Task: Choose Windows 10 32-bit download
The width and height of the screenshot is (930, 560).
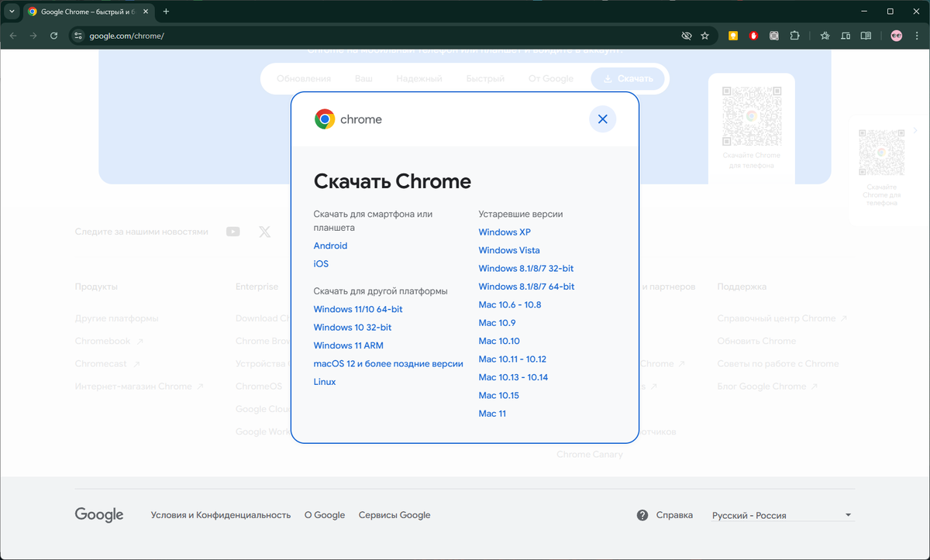Action: point(353,327)
